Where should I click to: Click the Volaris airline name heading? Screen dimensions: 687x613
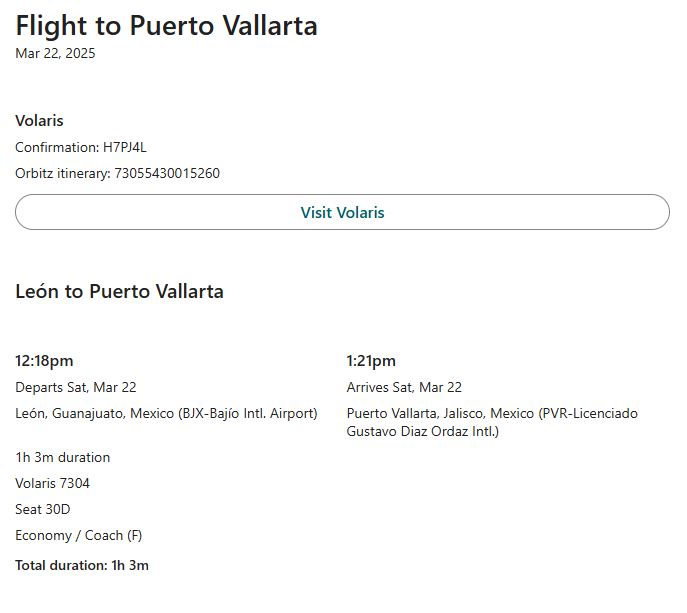coord(39,121)
